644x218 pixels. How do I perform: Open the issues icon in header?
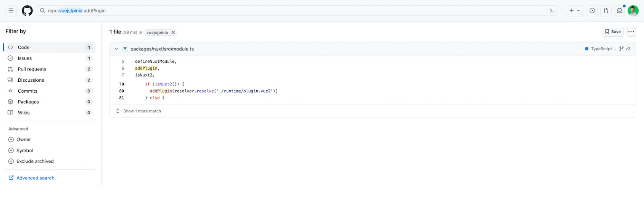[x=592, y=11]
